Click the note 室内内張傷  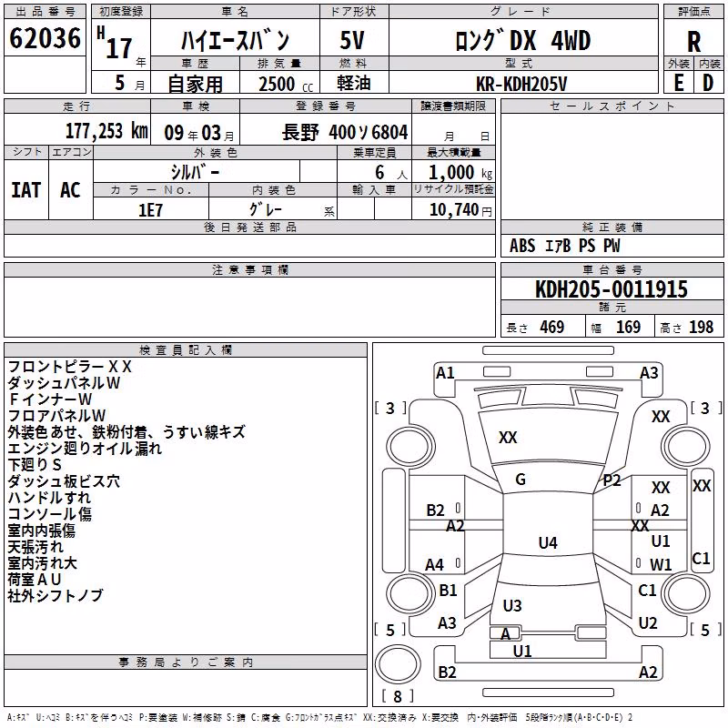(x=42, y=531)
